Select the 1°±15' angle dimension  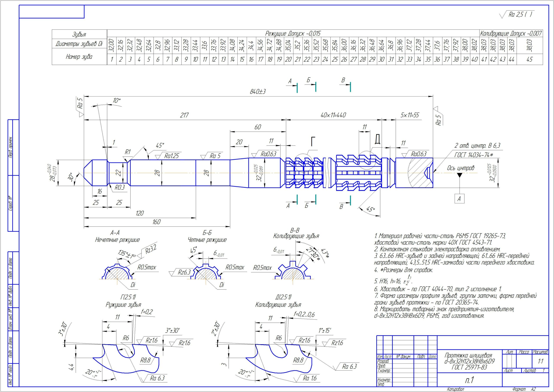coord(324,330)
